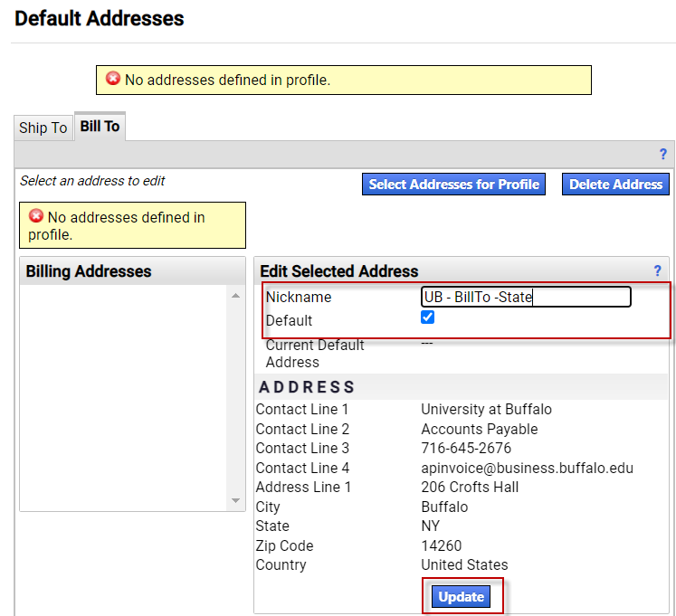This screenshot has width=676, height=616.
Task: Open help icon beside Edit Selected Address
Action: click(x=658, y=270)
